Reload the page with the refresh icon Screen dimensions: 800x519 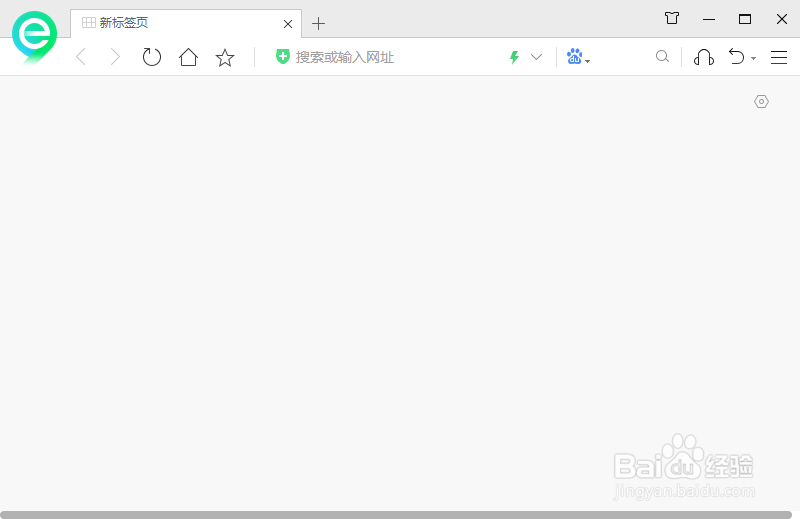[x=152, y=57]
